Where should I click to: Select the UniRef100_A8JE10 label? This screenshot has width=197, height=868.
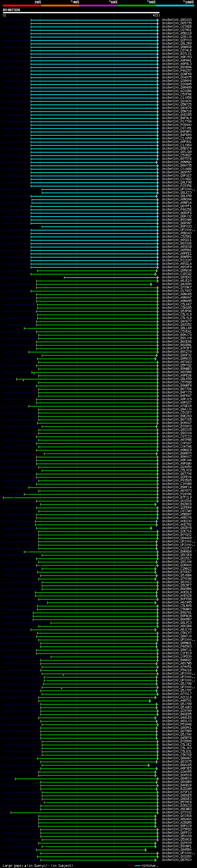click(x=177, y=281)
